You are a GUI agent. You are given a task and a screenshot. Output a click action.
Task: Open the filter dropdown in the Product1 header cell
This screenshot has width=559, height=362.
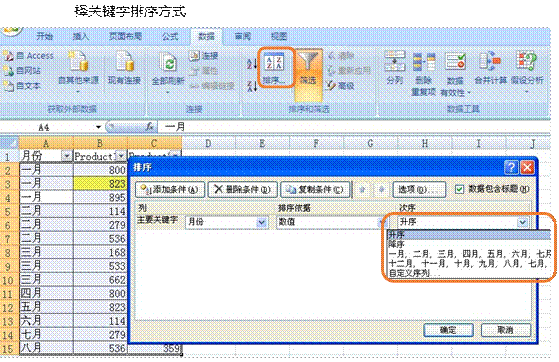pyautogui.click(x=121, y=156)
